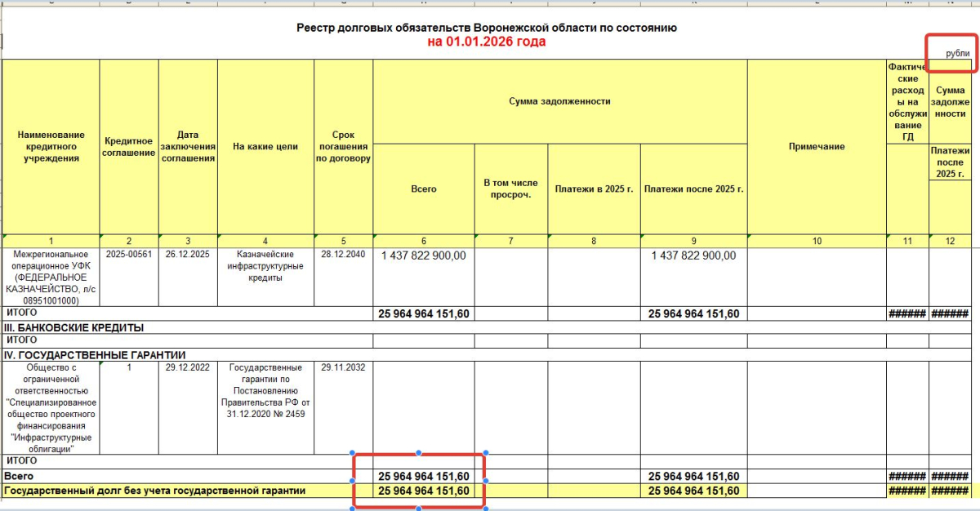
Task: Select the 'Кредитное соглашение' column header
Action: click(x=129, y=147)
